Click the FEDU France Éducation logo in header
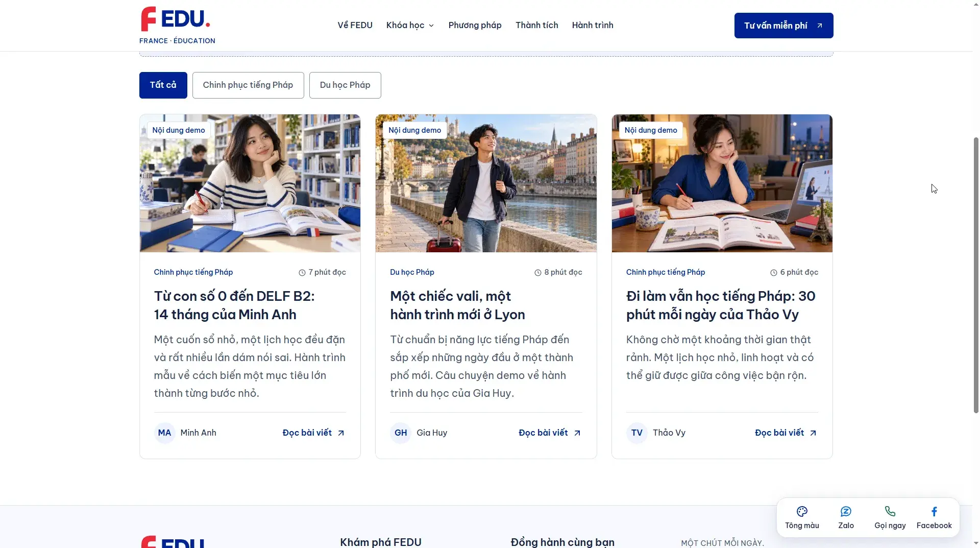Screen dimensions: 980x548 click(x=177, y=26)
